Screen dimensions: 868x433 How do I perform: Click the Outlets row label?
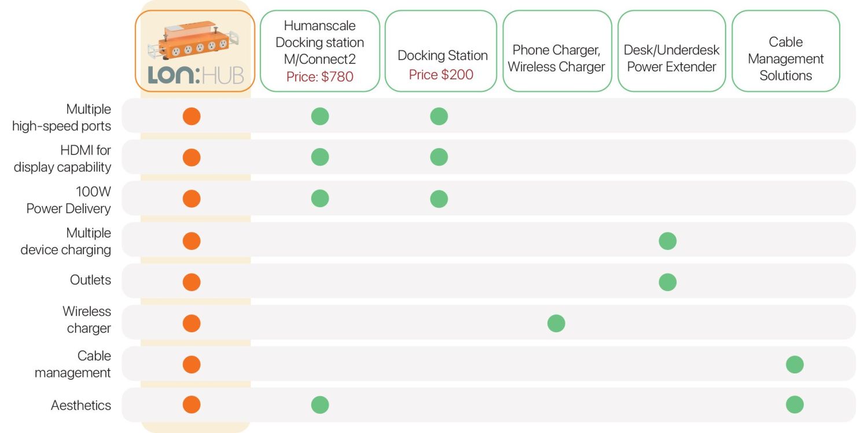click(x=90, y=280)
